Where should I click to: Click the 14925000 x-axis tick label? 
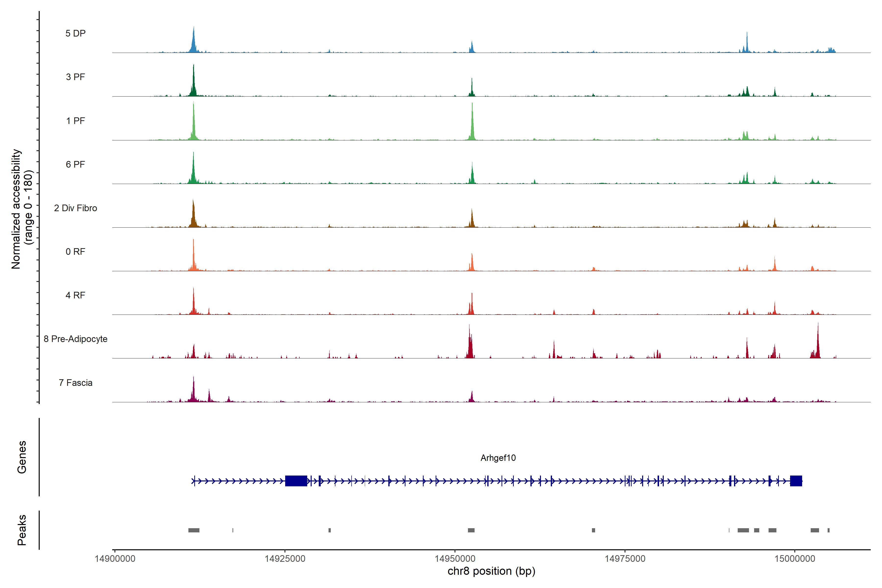click(285, 559)
